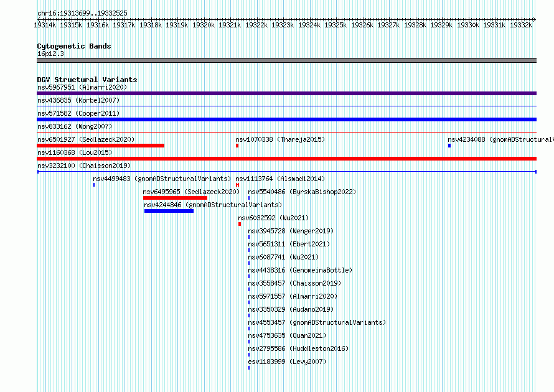
Task: Select the thick red nsv1160368 variant bar
Action: coord(286,159)
